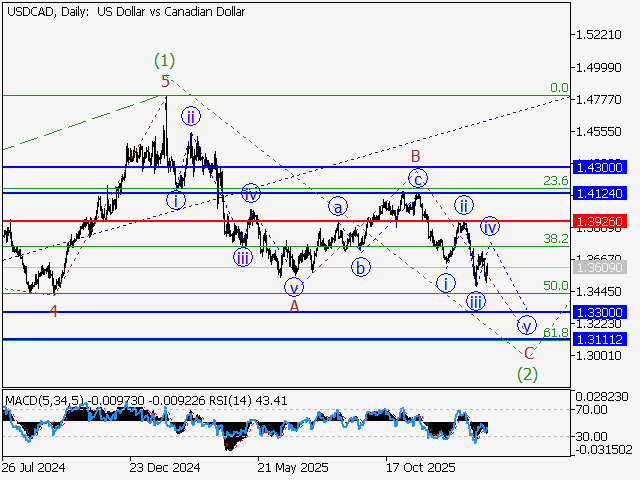The image size is (640, 480).
Task: Select the circled 'v' marker above red A
Action: point(293,287)
